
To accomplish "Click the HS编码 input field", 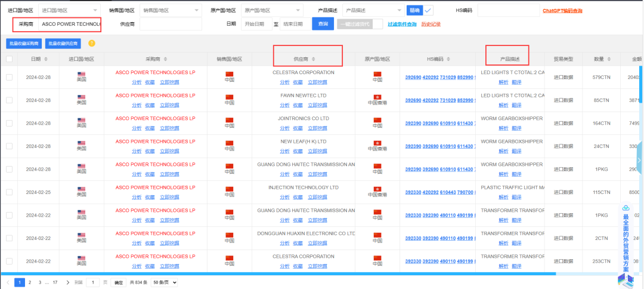I will click(x=509, y=10).
